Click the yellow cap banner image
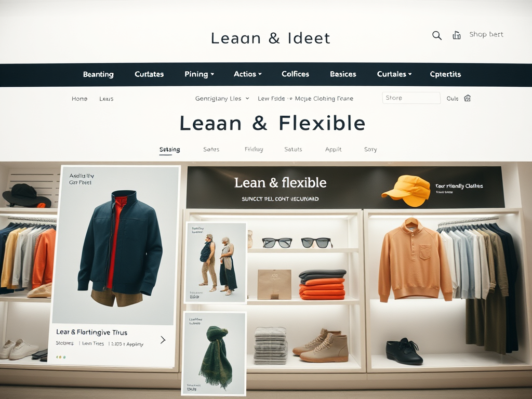The width and height of the screenshot is (532, 399). 406,190
